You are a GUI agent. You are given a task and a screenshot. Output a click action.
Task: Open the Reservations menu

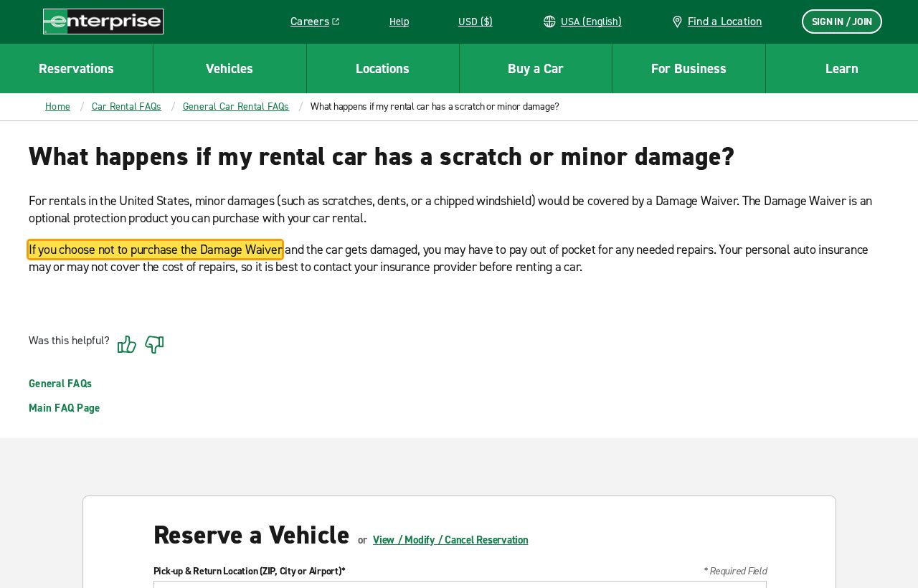(x=76, y=68)
